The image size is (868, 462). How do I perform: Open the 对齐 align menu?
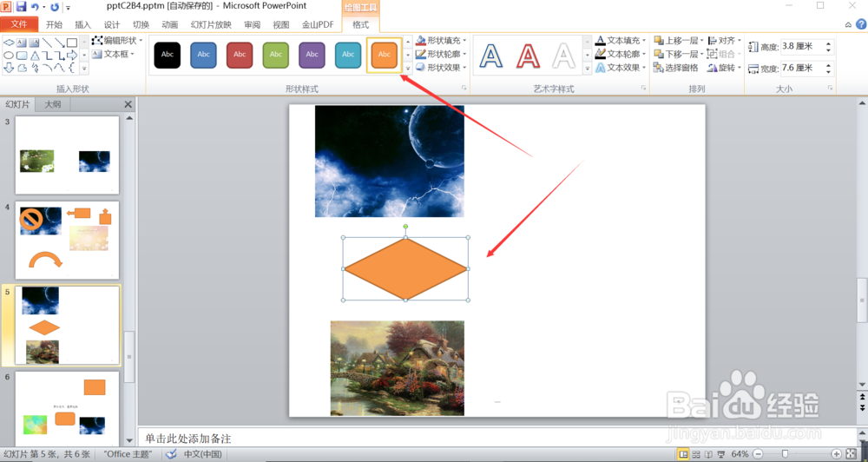pos(724,41)
